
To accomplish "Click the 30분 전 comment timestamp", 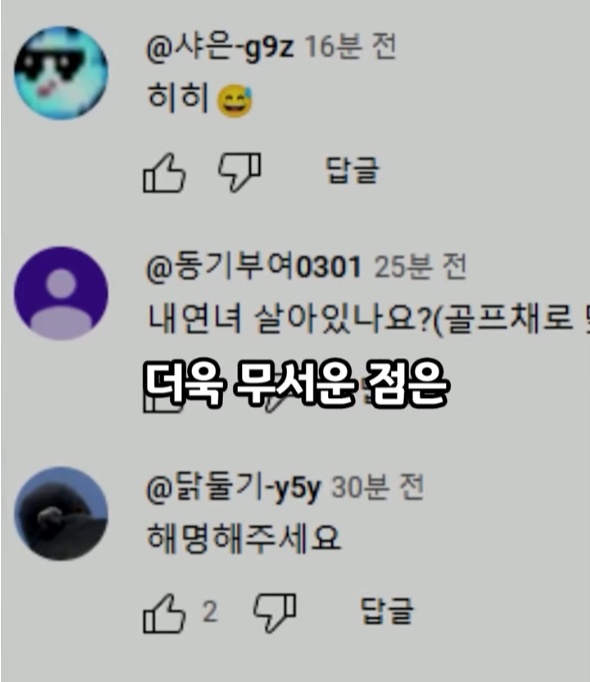I will pyautogui.click(x=377, y=487).
